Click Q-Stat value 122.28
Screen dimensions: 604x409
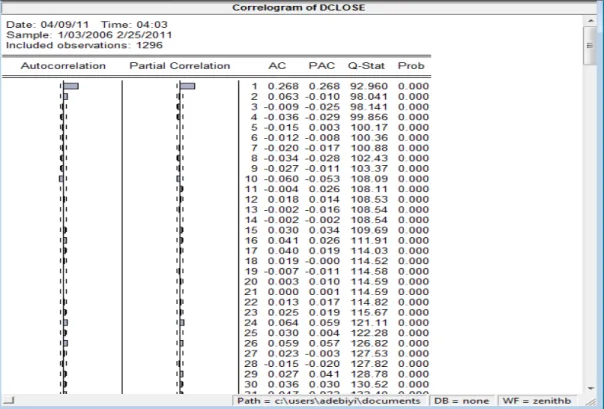[369, 333]
